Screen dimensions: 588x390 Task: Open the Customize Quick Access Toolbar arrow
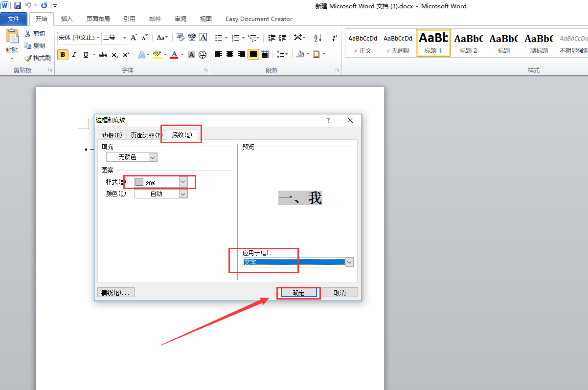point(55,5)
